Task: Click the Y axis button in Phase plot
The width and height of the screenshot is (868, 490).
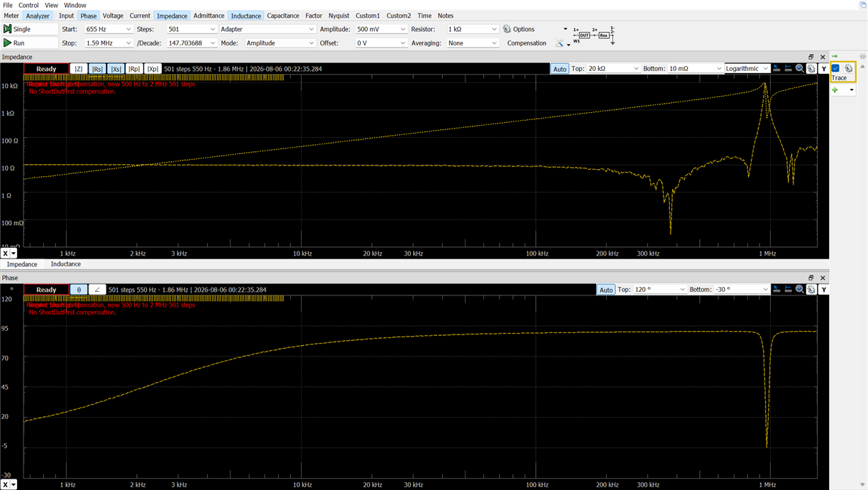Action: coord(823,290)
